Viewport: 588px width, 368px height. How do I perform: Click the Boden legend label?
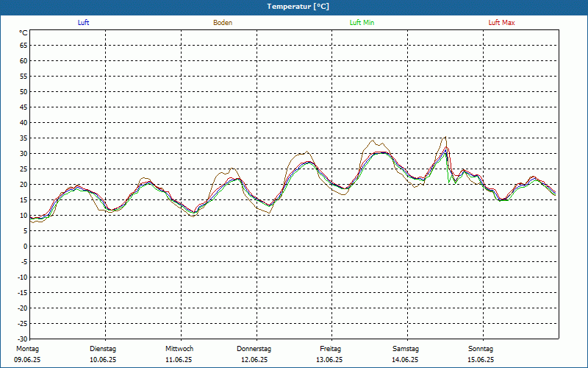tap(223, 23)
